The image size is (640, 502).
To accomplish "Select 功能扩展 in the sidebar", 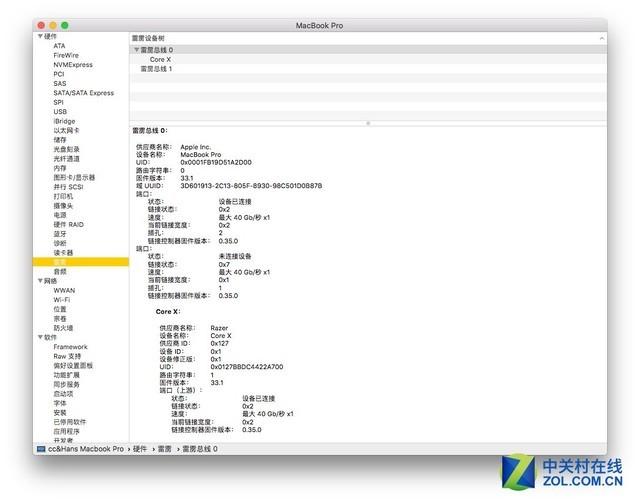I will click(66, 375).
